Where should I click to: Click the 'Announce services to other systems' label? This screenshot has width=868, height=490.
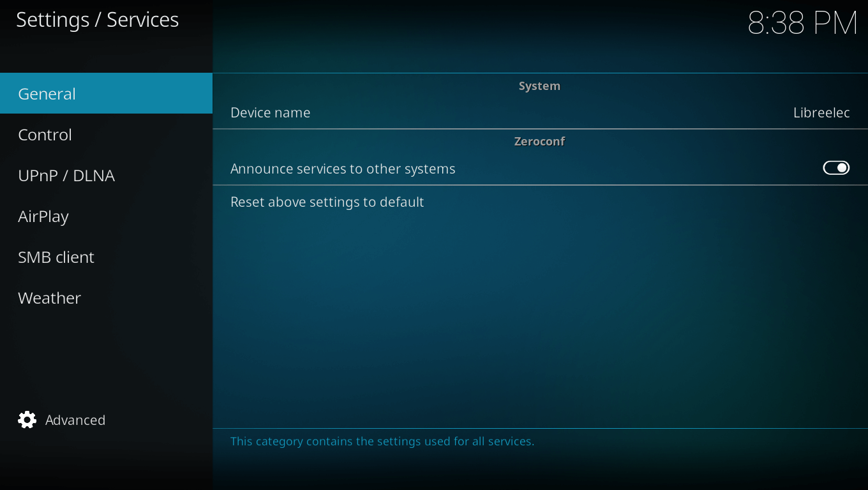pos(343,169)
